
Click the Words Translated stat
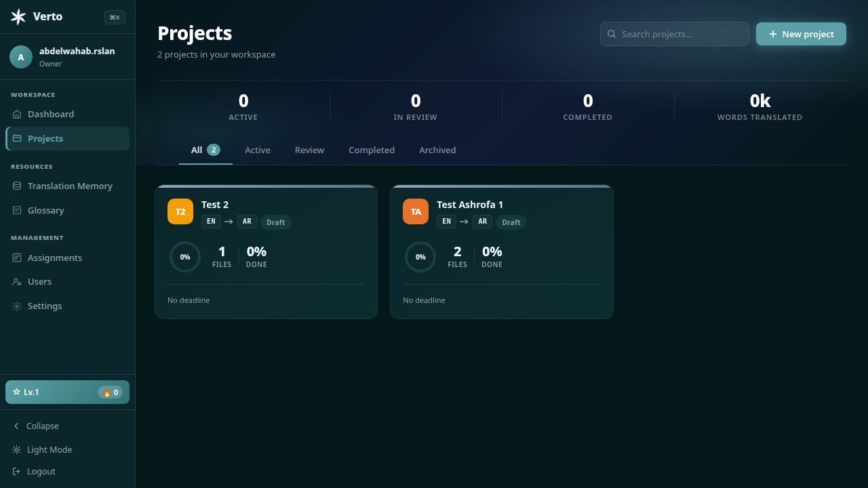(760, 107)
